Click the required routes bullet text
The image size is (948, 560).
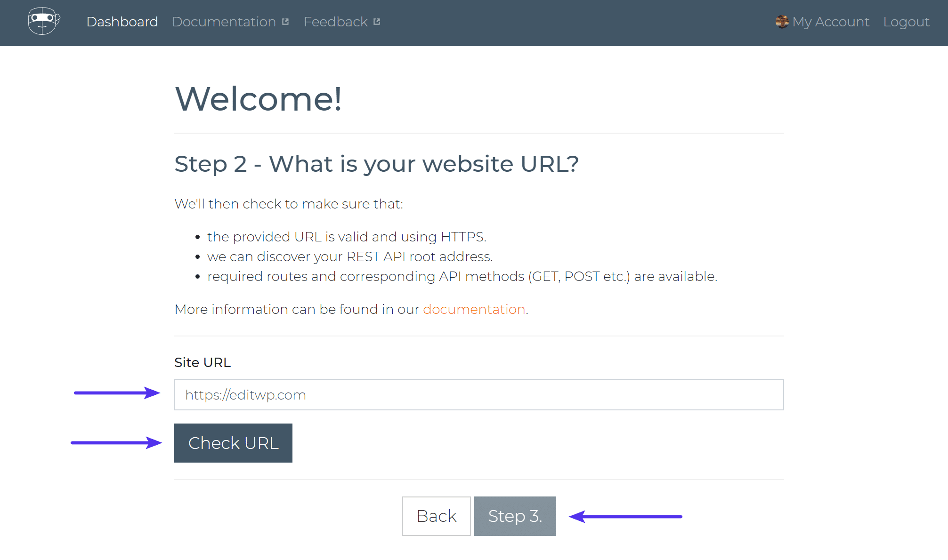[x=462, y=276]
